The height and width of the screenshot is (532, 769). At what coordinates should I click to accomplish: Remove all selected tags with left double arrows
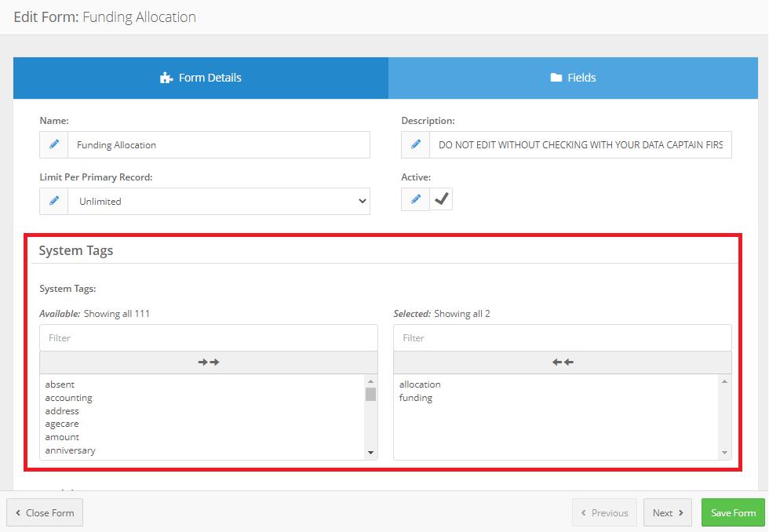[562, 363]
